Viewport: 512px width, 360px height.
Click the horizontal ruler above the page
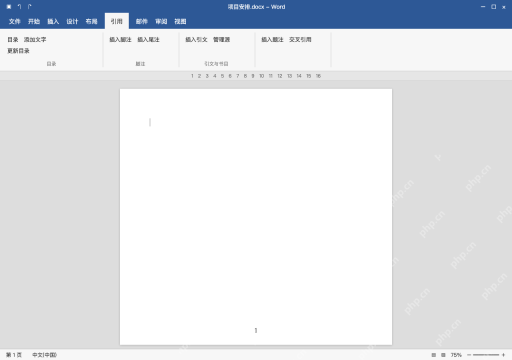tap(256, 76)
